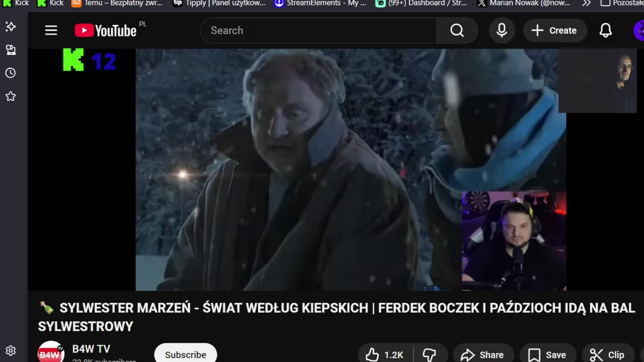Open first Kick bookmark
Screen dimensions: 644x362
tap(16, 3)
